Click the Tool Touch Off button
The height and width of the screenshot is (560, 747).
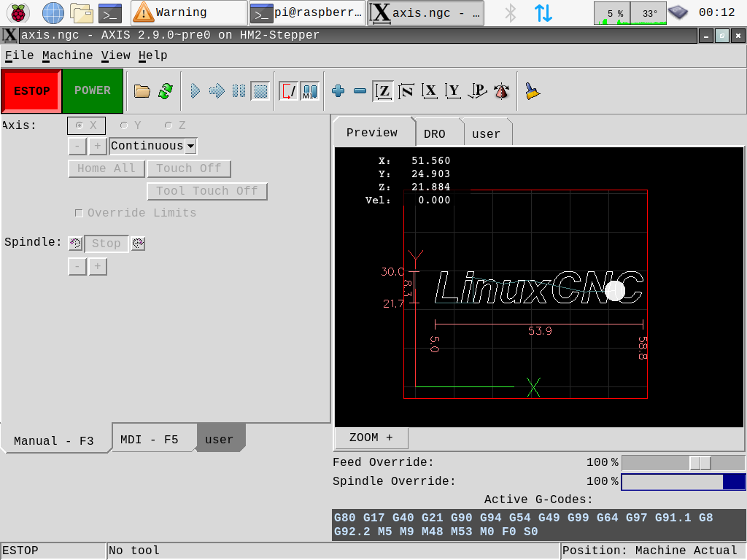[x=206, y=191]
